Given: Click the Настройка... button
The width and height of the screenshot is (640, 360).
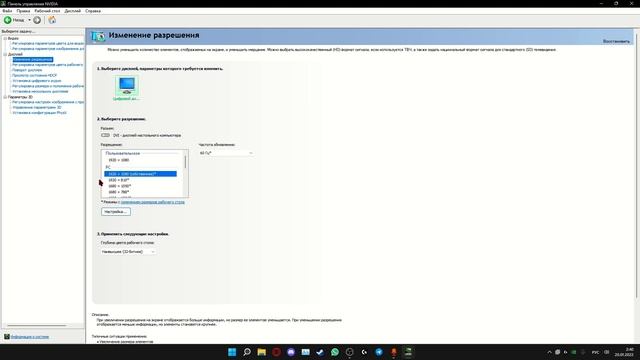Looking at the screenshot, I should click(116, 212).
